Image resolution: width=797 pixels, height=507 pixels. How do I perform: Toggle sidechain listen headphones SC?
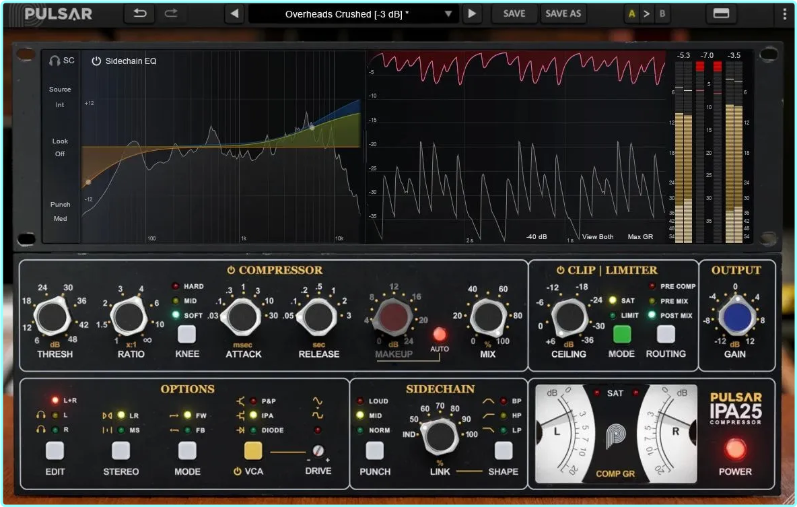click(x=62, y=61)
